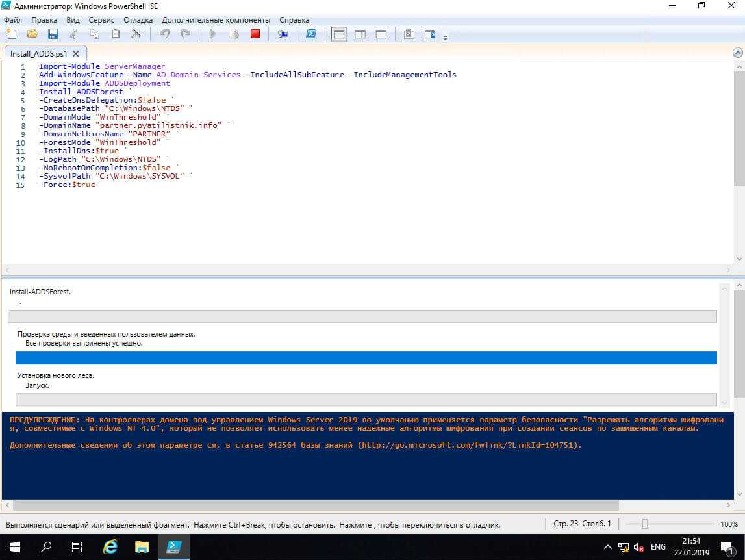Click the Paste clipboard icon
Viewport: 745px width, 560px height.
click(x=116, y=34)
